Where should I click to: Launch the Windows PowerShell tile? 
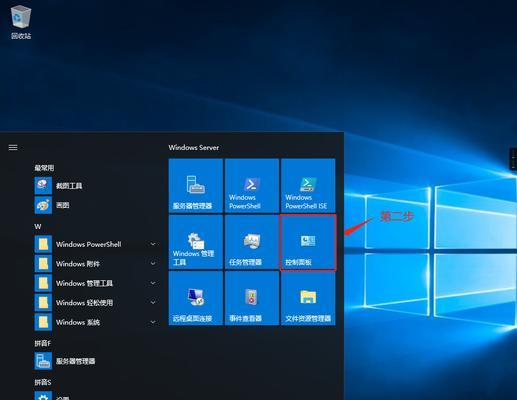252,186
